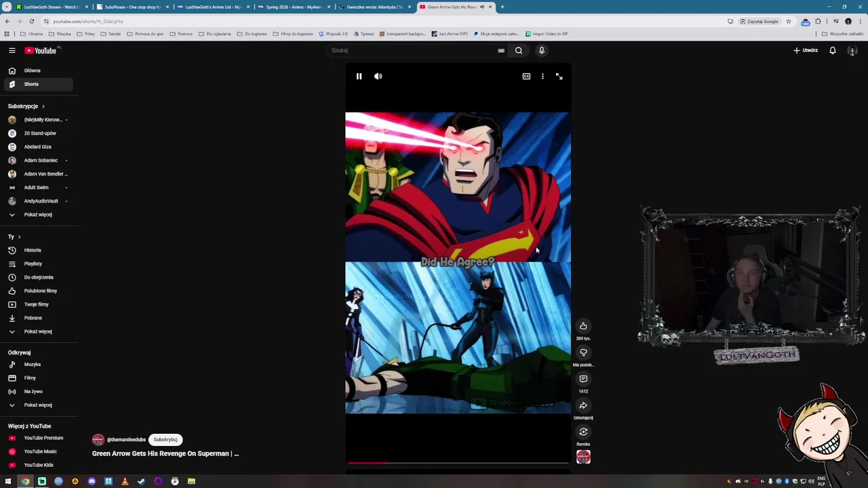Open the Utwórz create menu

[806, 50]
